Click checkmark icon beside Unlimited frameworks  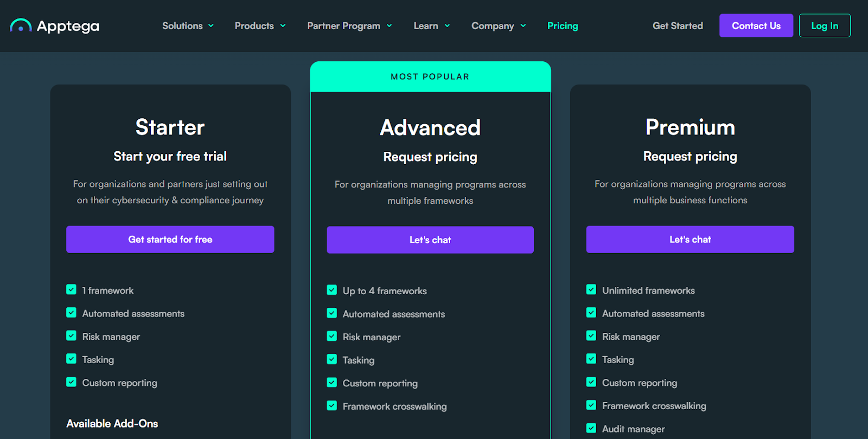click(x=591, y=290)
